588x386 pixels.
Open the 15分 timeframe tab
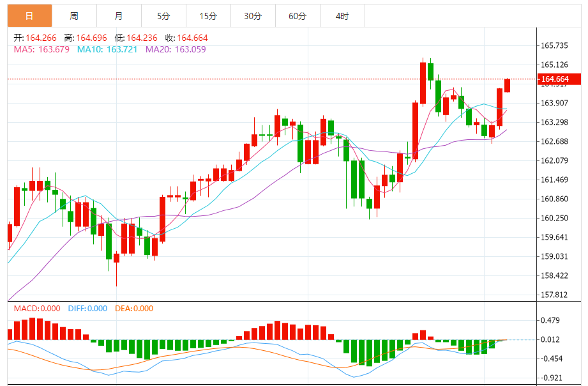click(x=208, y=16)
